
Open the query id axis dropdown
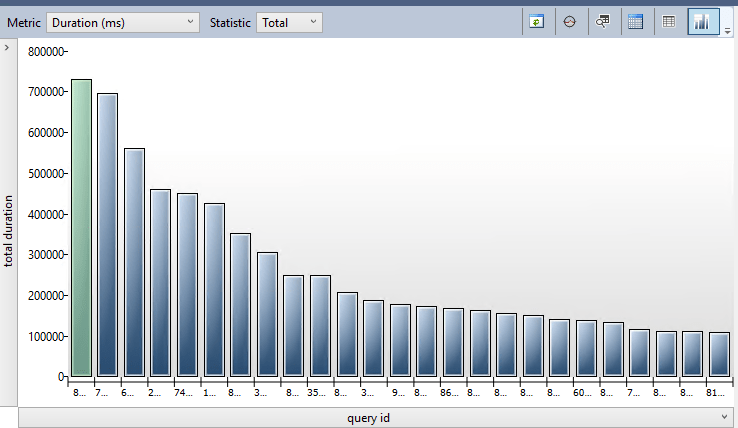point(368,417)
